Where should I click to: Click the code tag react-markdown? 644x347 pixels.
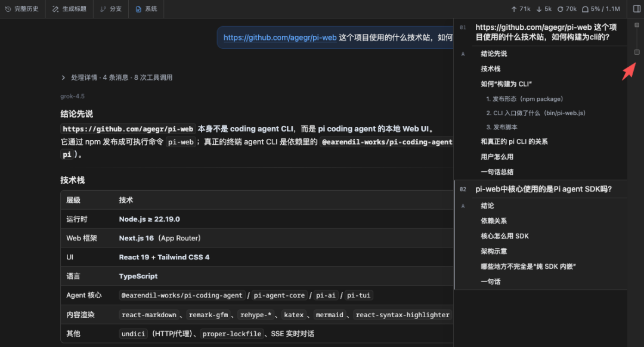click(x=148, y=315)
